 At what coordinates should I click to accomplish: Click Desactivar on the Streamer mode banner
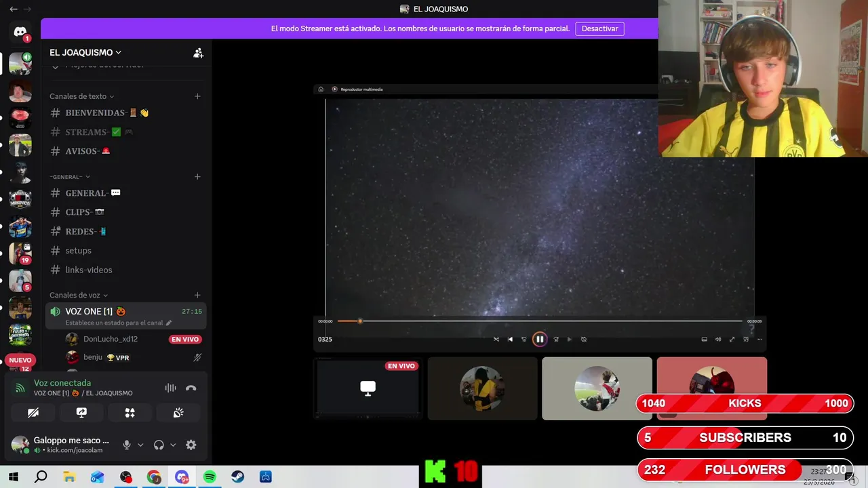tap(599, 28)
